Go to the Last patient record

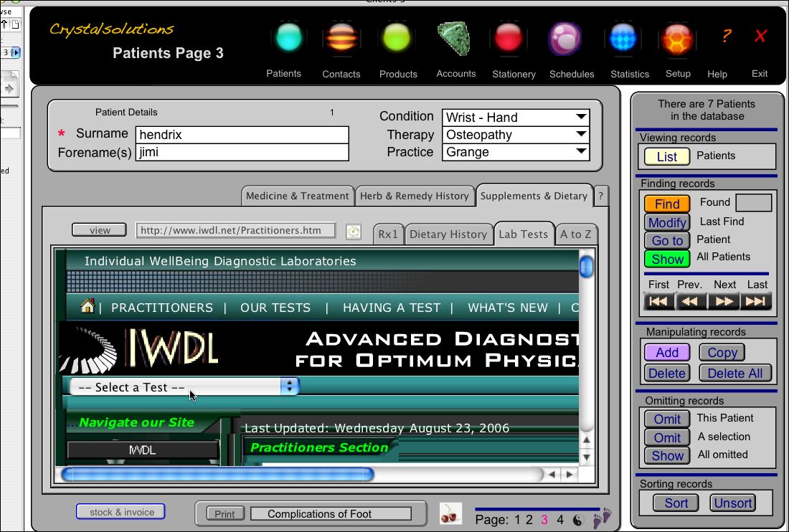coord(756,302)
